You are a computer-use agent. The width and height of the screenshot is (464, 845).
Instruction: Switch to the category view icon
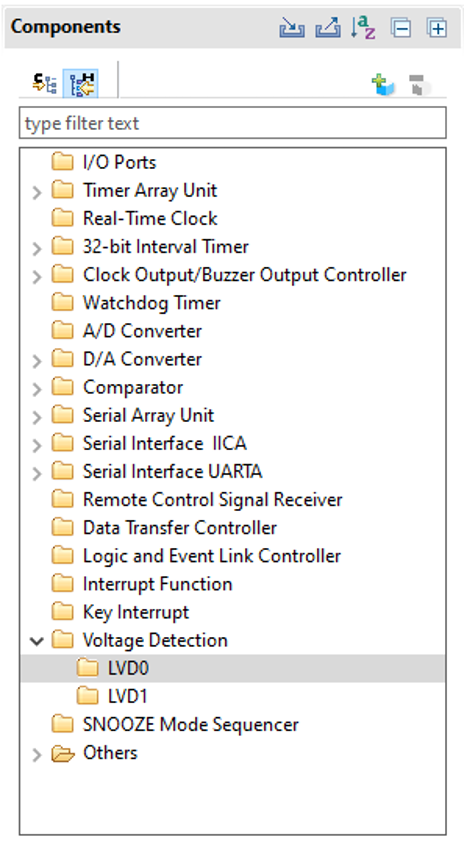(x=45, y=84)
